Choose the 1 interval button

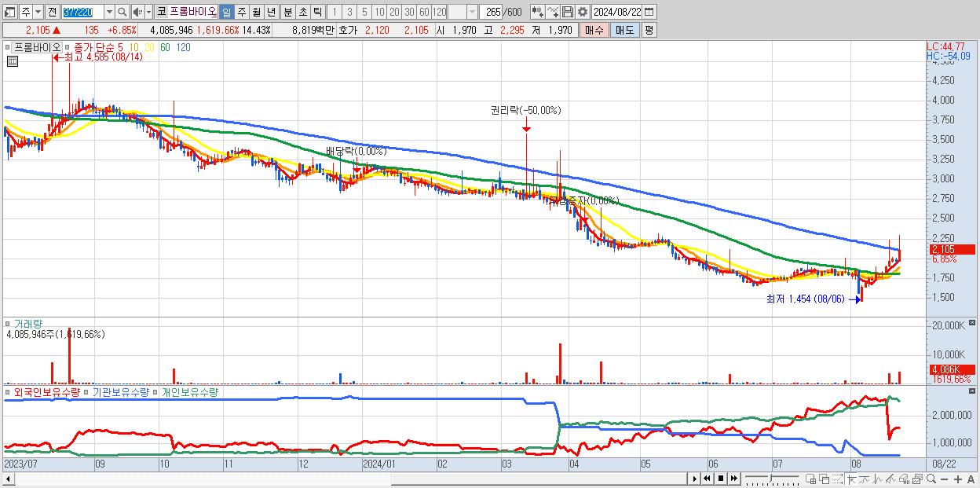[334, 12]
